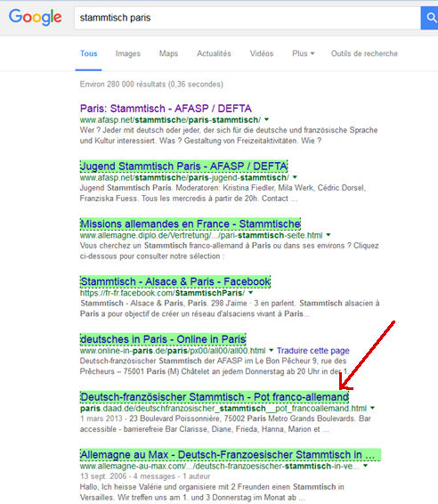Viewport: 438px width, 504px height.
Task: Focus the search box containing 'stammtisch paris'
Action: [247, 18]
